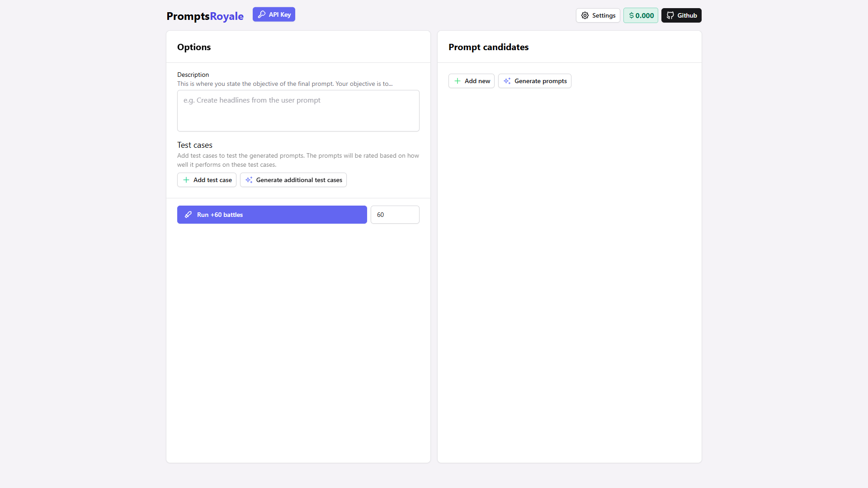Click the sparkle icon on Generate additional test cases
Image resolution: width=868 pixels, height=488 pixels.
pyautogui.click(x=249, y=180)
